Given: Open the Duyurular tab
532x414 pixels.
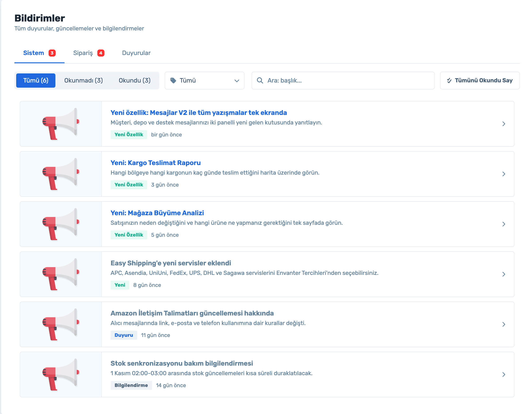Looking at the screenshot, I should point(136,53).
